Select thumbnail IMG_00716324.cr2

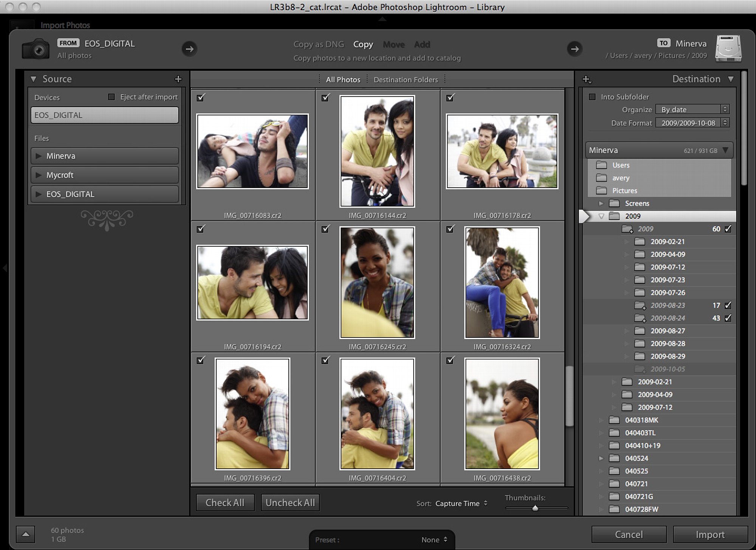coord(502,283)
